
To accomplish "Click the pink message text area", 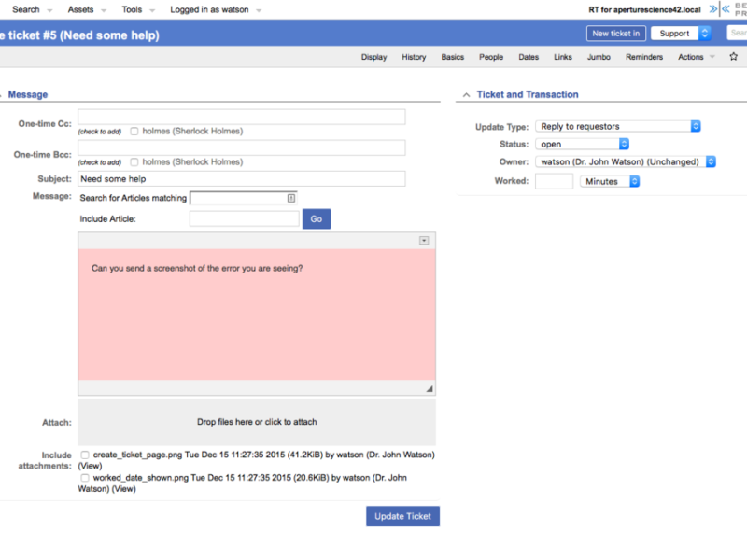I will 257,315.
